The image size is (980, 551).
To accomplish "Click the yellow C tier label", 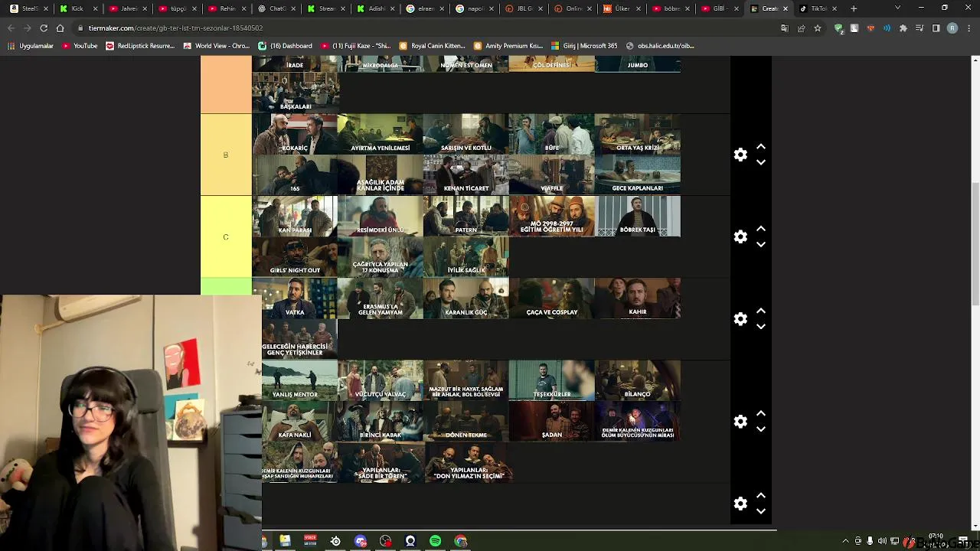I will click(x=226, y=236).
